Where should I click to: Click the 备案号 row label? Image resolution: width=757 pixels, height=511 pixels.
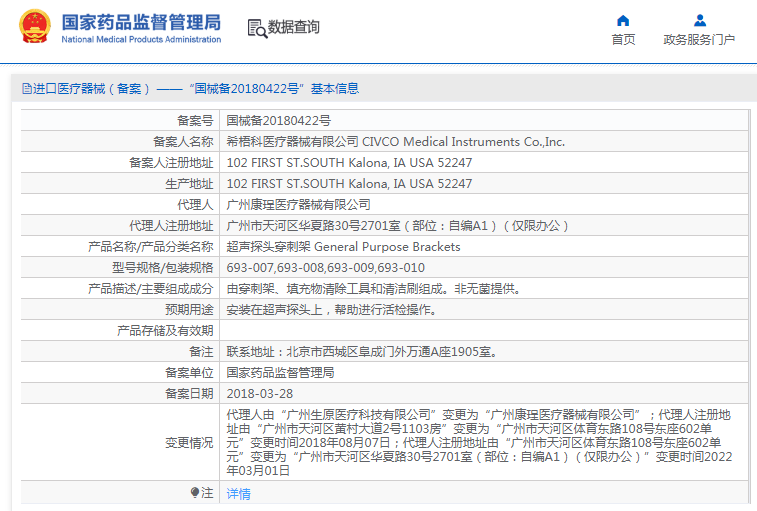click(x=195, y=121)
